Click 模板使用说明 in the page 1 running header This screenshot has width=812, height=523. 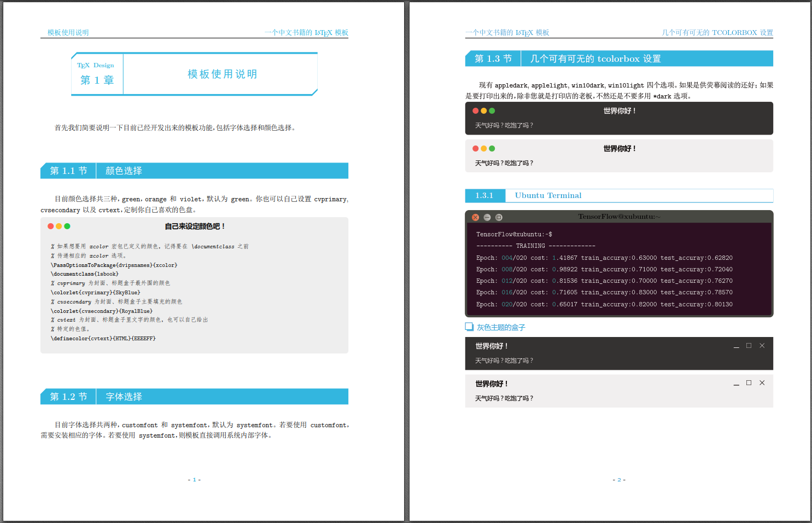pos(68,32)
